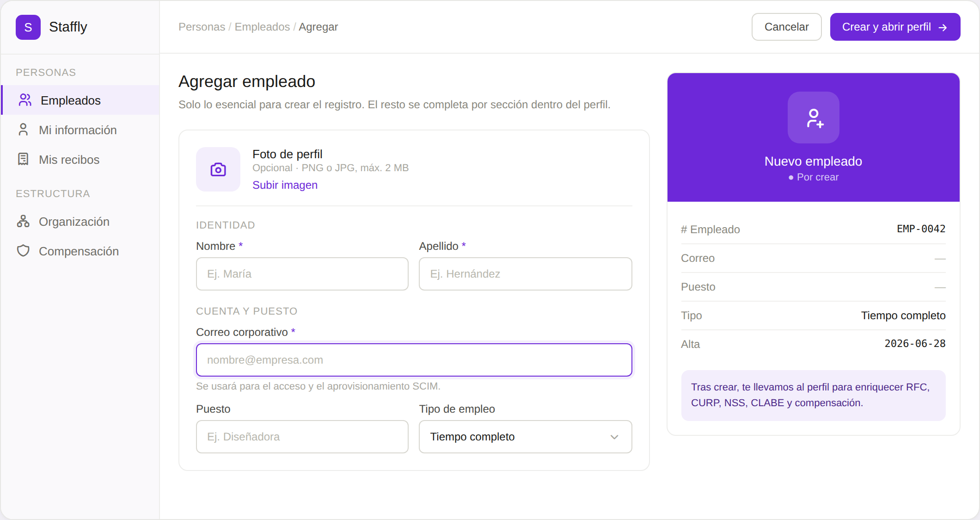
Task: Click the RFC, CURP info note
Action: 813,395
